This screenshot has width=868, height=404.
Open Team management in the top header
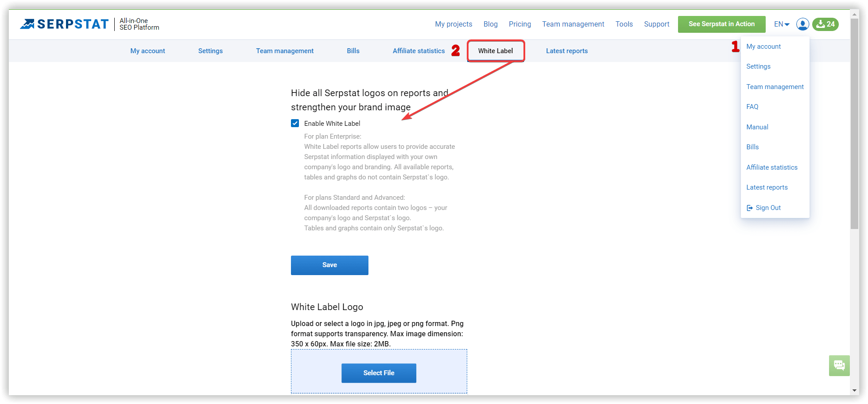pyautogui.click(x=573, y=24)
